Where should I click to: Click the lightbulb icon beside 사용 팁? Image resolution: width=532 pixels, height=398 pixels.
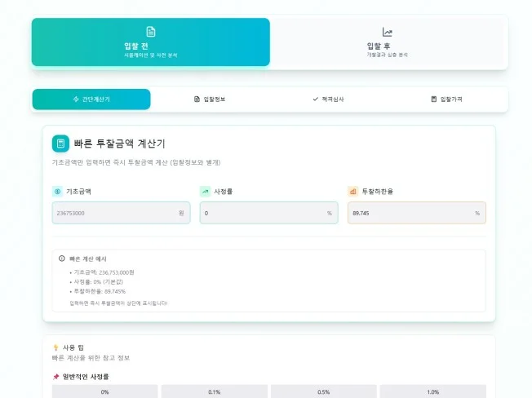55,347
